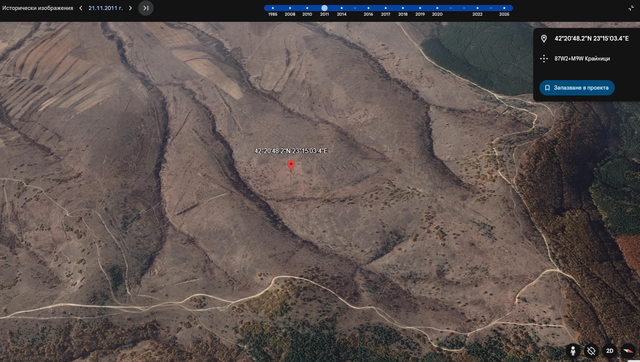Viewport: 640px width, 362px height.
Task: Select the 2022 timeline marker
Action: [x=478, y=8]
